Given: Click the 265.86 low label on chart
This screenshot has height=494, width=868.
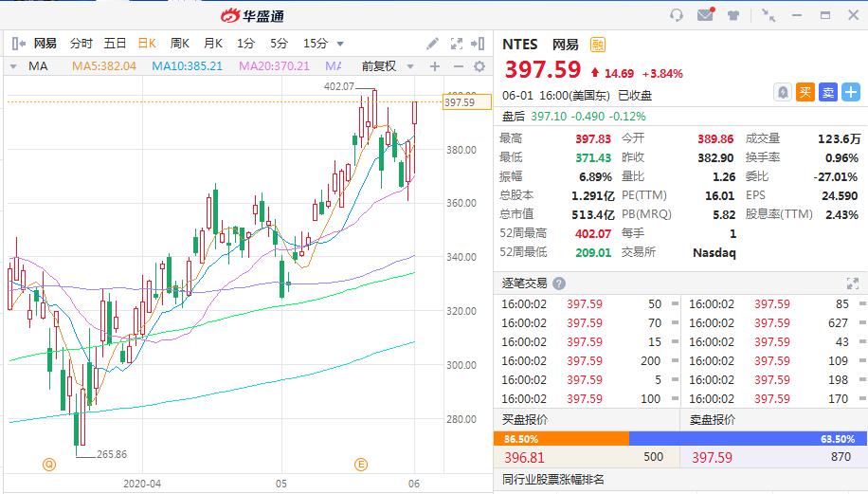Looking at the screenshot, I should 112,455.
